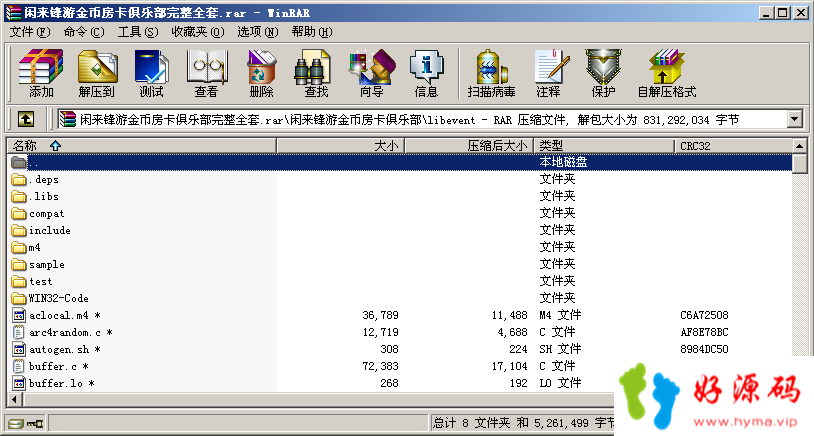Screen dimensions: 814x436
Task: Sort by the CRC32 column header
Action: tap(734, 146)
